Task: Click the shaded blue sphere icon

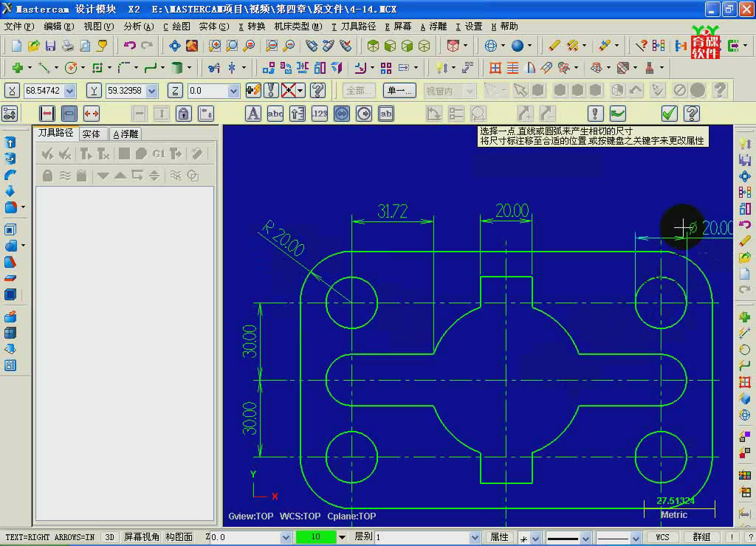Action: click(x=518, y=46)
